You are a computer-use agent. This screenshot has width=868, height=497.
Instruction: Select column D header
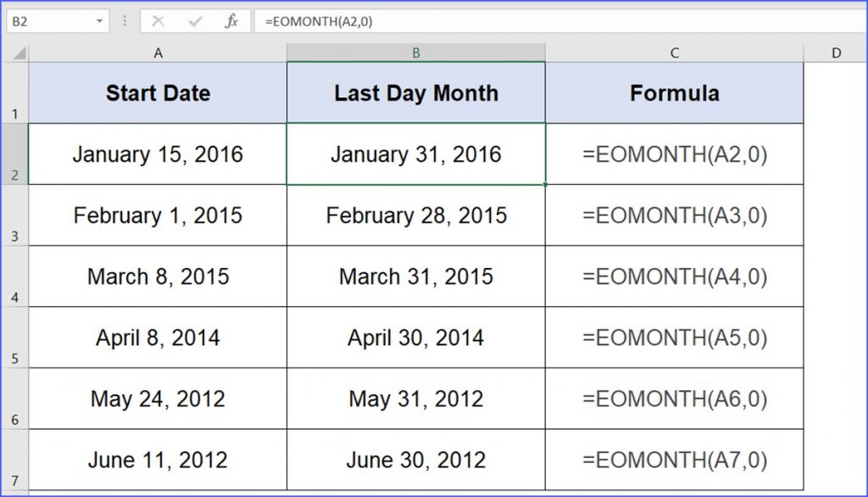[836, 53]
